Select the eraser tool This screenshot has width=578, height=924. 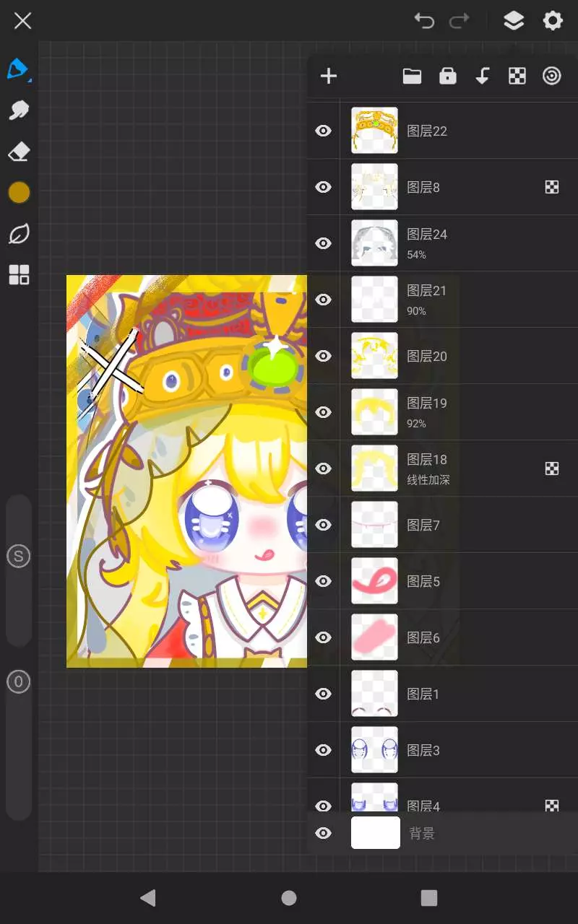click(x=19, y=152)
